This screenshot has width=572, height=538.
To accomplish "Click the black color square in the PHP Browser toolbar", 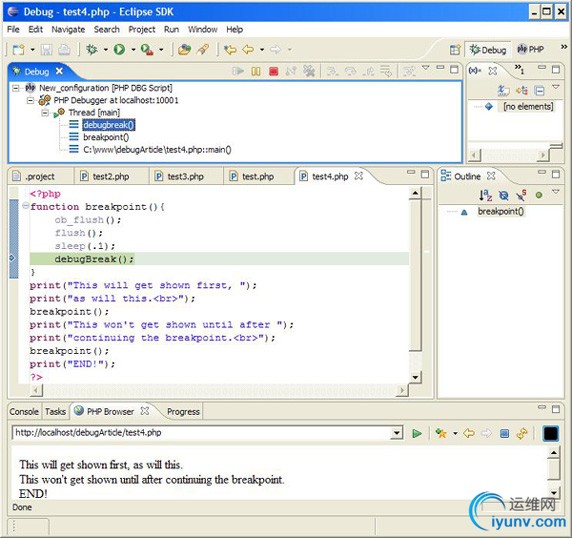I will click(x=550, y=433).
